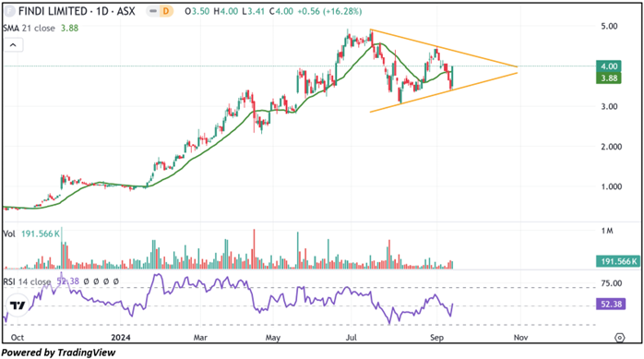Select the SMA 21 close indicator label
Viewport: 644px width, 359px height.
click(29, 28)
